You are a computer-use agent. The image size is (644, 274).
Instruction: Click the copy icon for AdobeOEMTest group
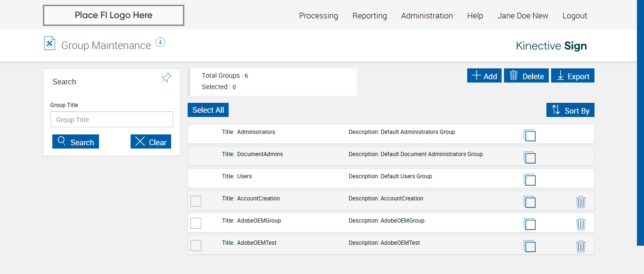click(529, 246)
